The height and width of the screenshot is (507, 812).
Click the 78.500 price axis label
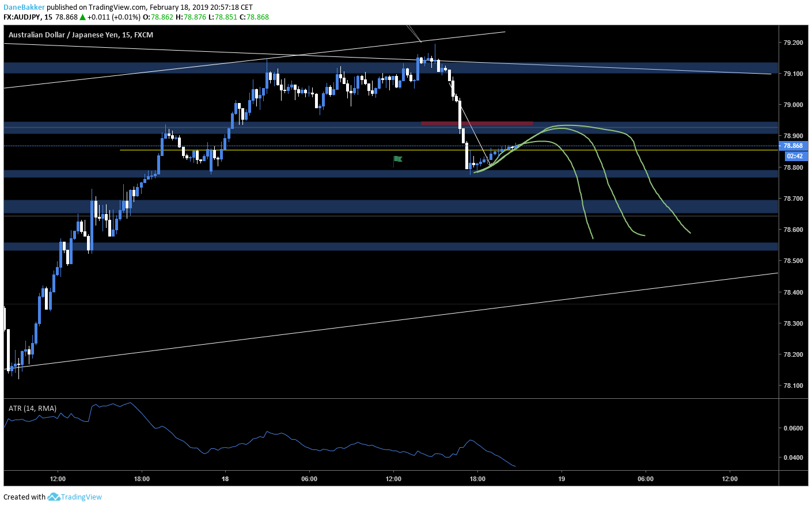(793, 261)
